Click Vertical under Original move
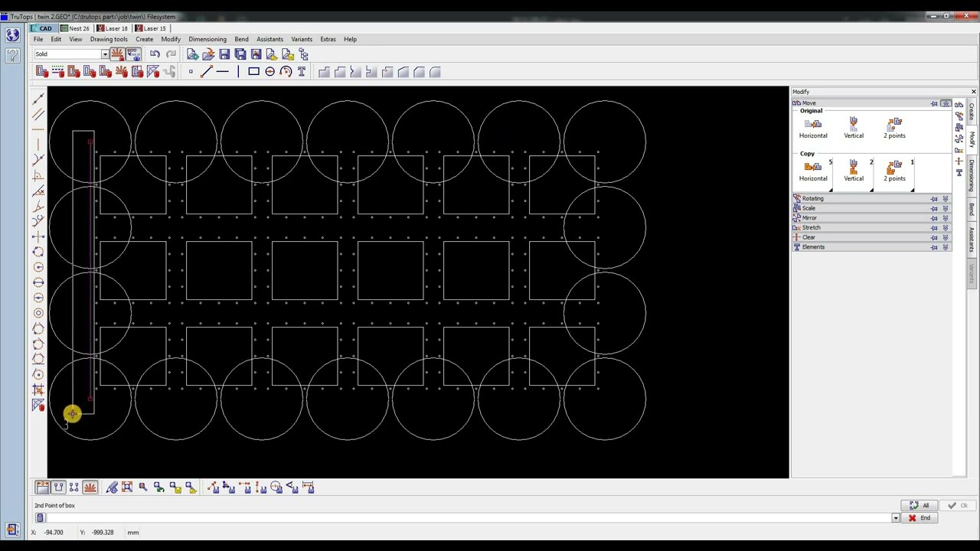The image size is (980, 551). [854, 128]
